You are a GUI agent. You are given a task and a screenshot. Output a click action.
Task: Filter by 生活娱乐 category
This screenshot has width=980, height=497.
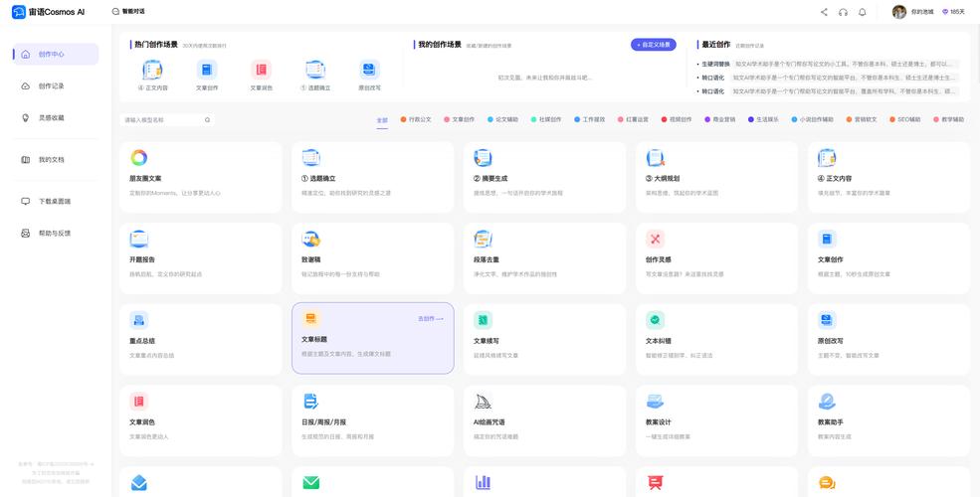click(763, 119)
